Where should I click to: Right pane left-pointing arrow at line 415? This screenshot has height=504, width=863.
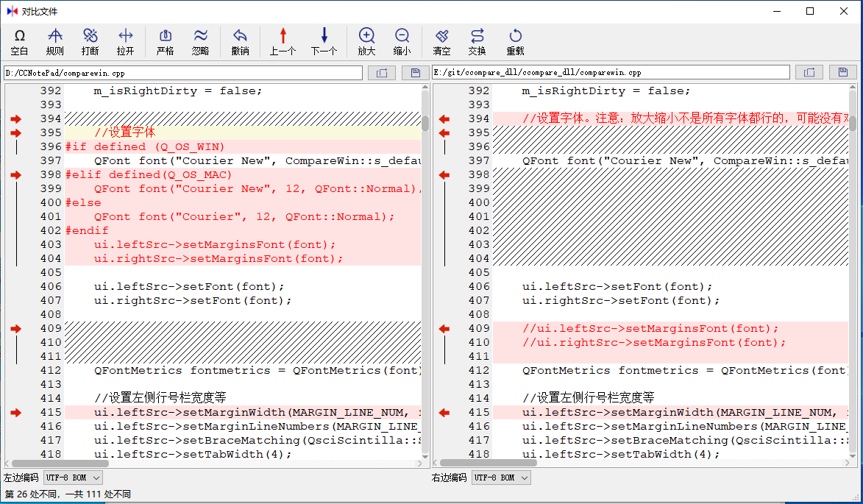444,413
